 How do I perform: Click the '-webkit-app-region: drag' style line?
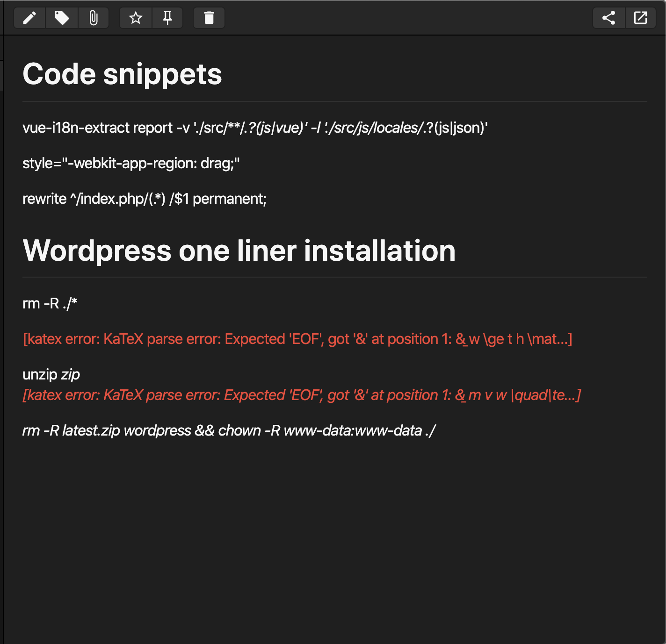(131, 163)
